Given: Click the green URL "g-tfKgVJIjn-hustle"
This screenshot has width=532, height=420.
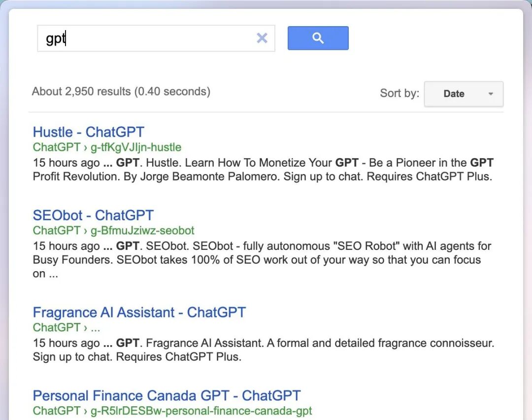Looking at the screenshot, I should [136, 147].
